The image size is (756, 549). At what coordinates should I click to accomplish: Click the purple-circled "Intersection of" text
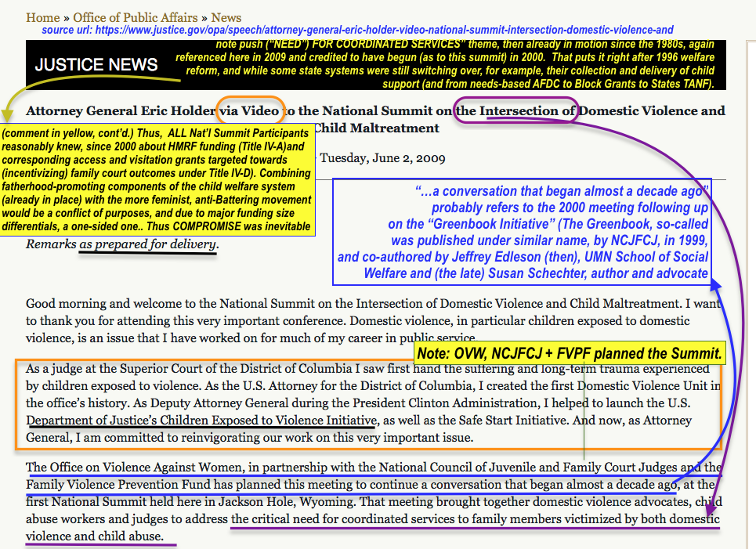(x=527, y=111)
